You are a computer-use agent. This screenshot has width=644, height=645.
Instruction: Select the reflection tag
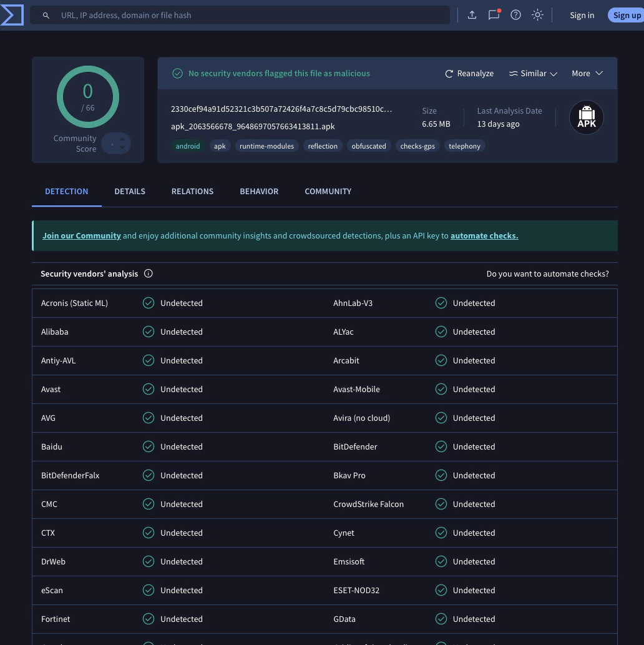coord(323,146)
